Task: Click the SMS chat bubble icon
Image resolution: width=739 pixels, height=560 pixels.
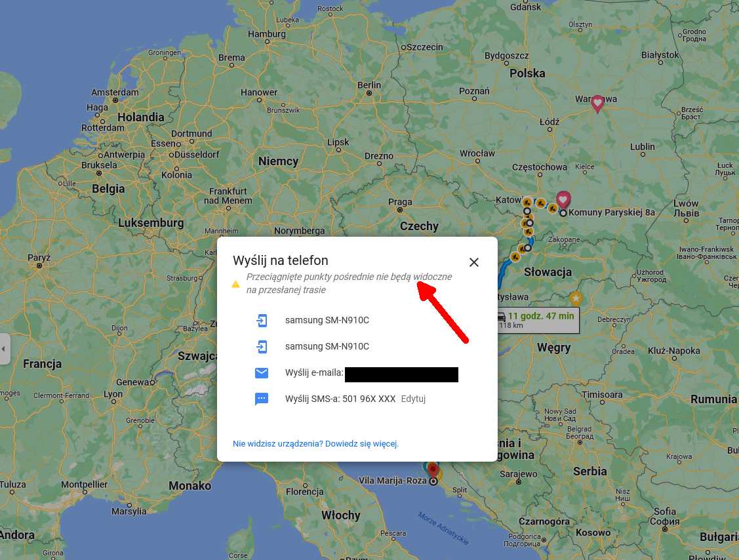Action: (262, 399)
